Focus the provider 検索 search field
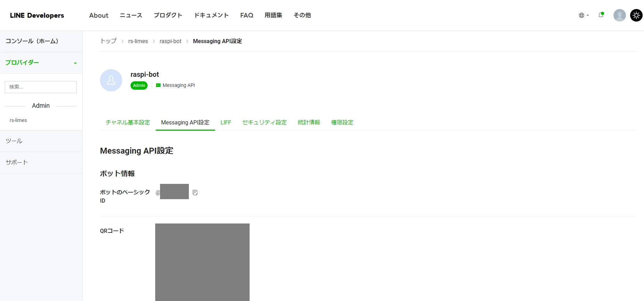Image resolution: width=644 pixels, height=301 pixels. click(41, 87)
